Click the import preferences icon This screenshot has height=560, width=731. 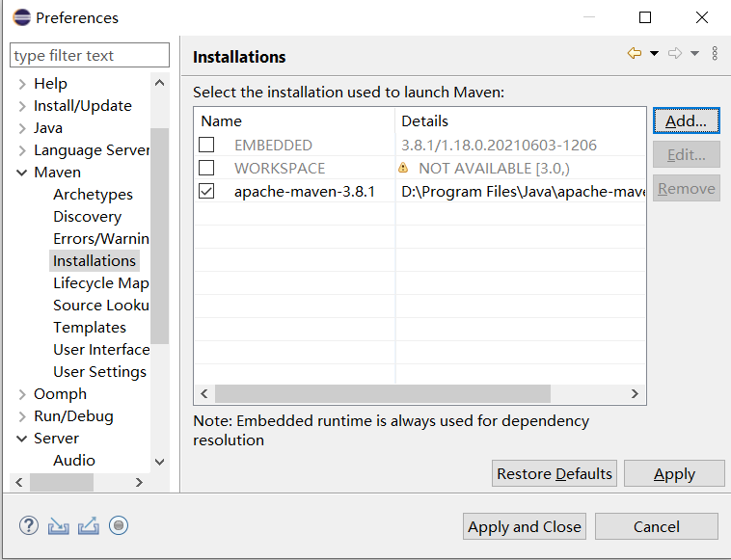pyautogui.click(x=58, y=526)
